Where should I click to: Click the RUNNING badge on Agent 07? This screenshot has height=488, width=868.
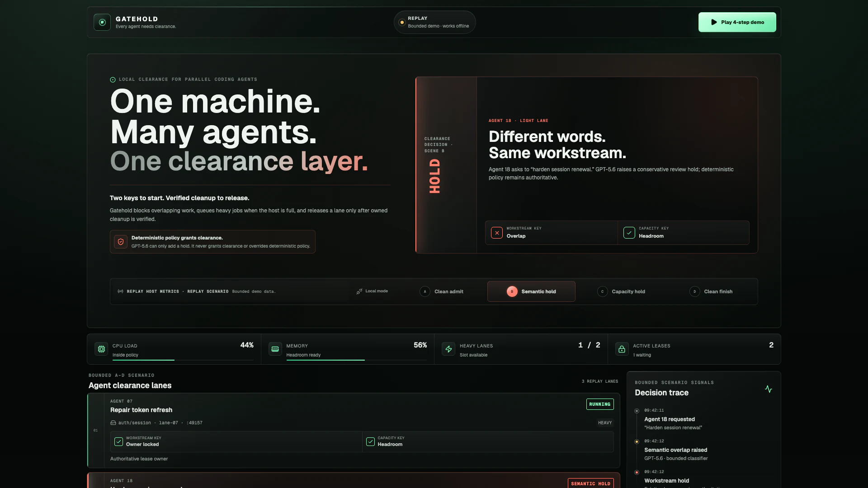[x=600, y=404]
